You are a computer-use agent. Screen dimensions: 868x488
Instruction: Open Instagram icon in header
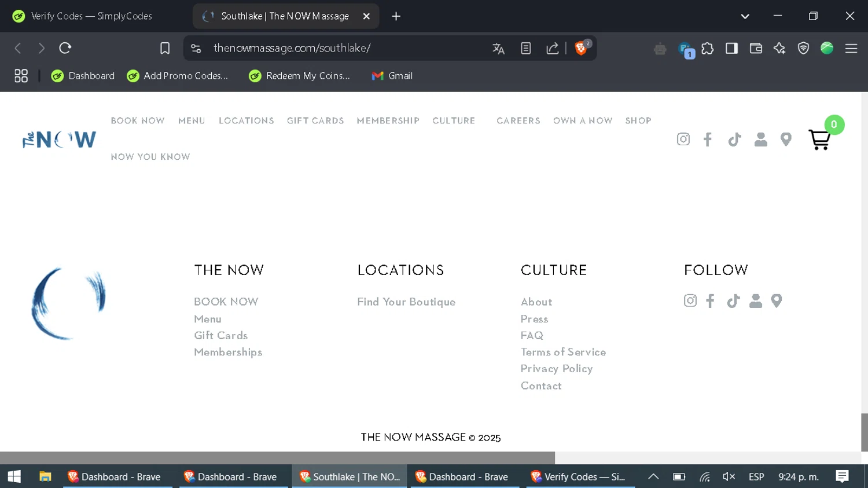tap(683, 139)
